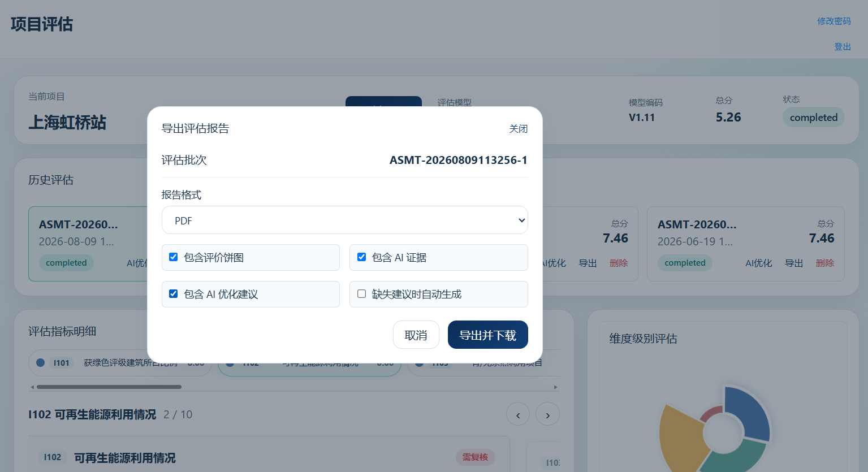This screenshot has height=472, width=868.
Task: Click the 取消 button in the export dialog
Action: click(x=416, y=335)
